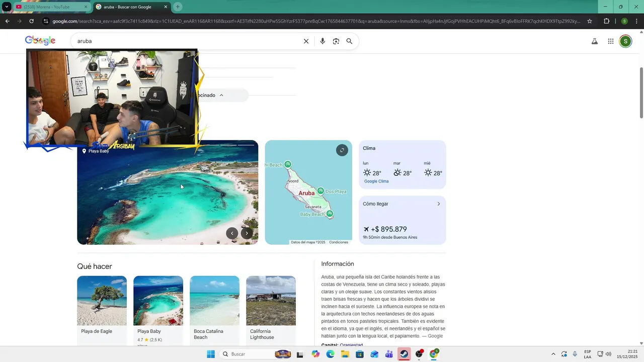Switch to Steam on taskbar
Screen dimensions: 644x362
pyautogui.click(x=404, y=354)
